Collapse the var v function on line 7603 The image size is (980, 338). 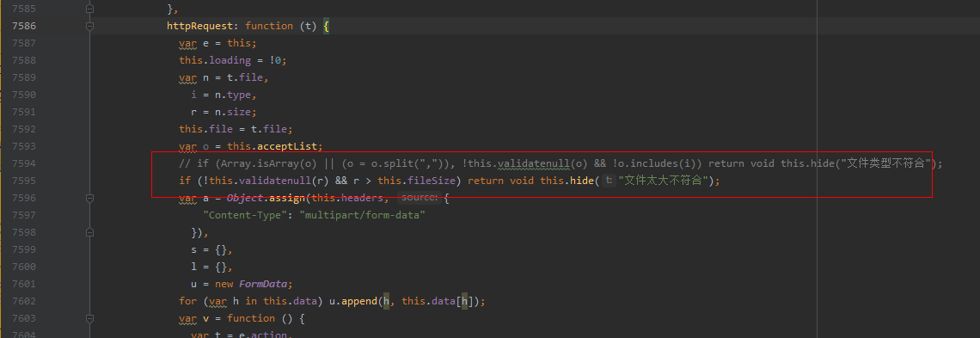[90, 318]
